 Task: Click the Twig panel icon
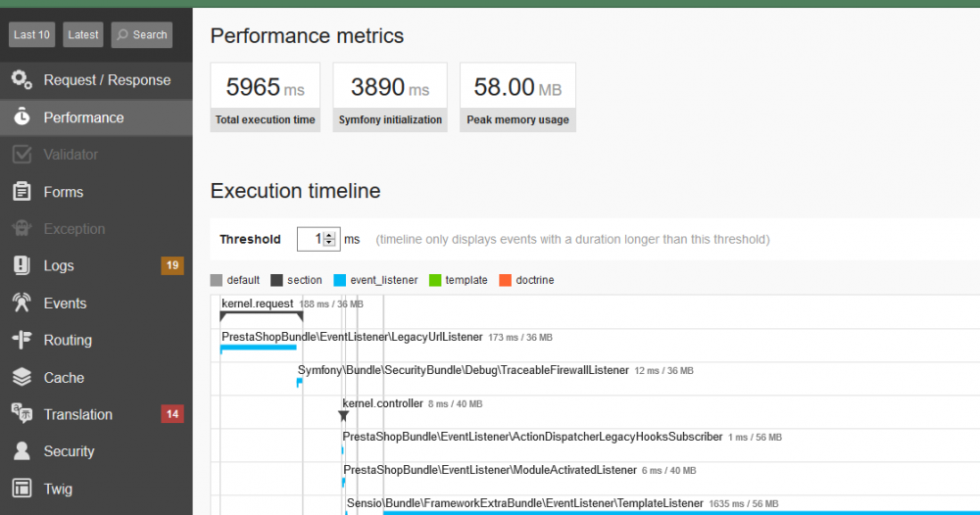22,489
